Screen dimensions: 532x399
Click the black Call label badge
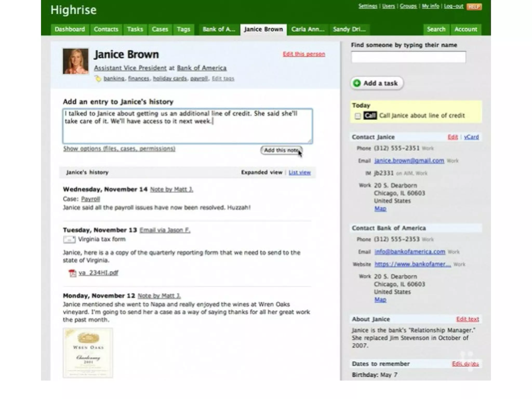point(370,116)
